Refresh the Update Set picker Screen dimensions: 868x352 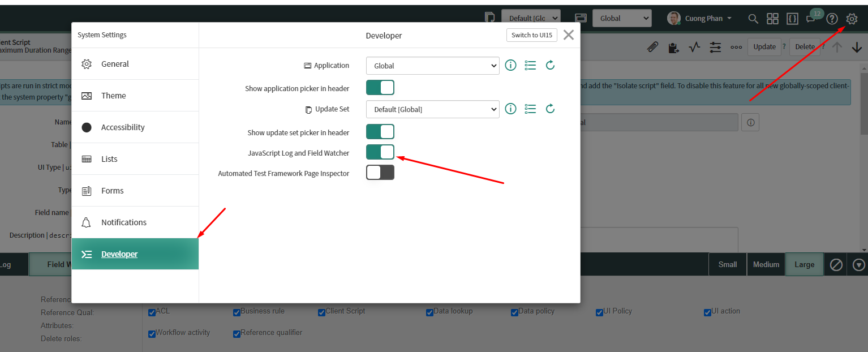(x=550, y=109)
